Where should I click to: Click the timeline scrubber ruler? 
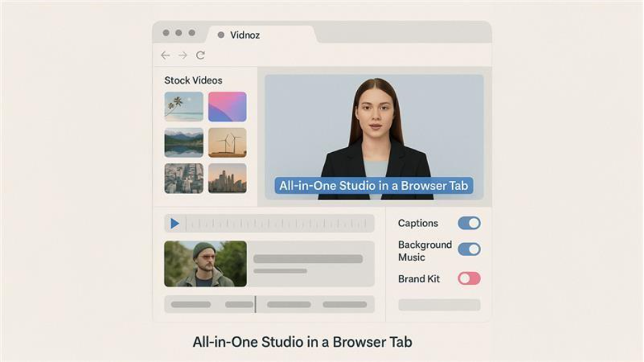[275, 224]
